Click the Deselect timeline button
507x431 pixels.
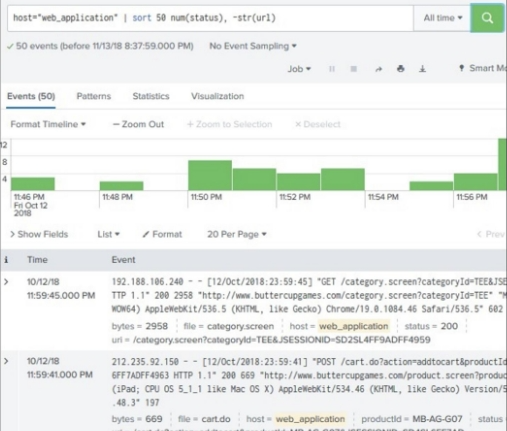(318, 124)
